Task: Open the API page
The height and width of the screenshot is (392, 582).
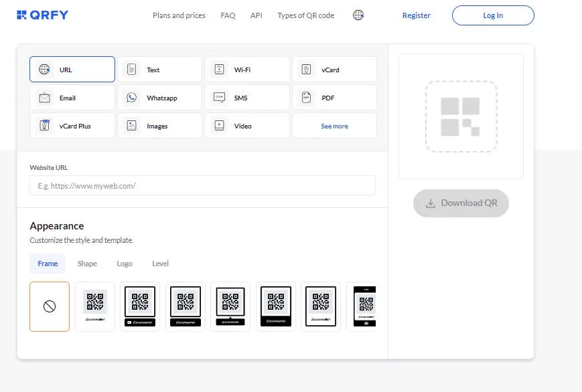Action: 256,15
